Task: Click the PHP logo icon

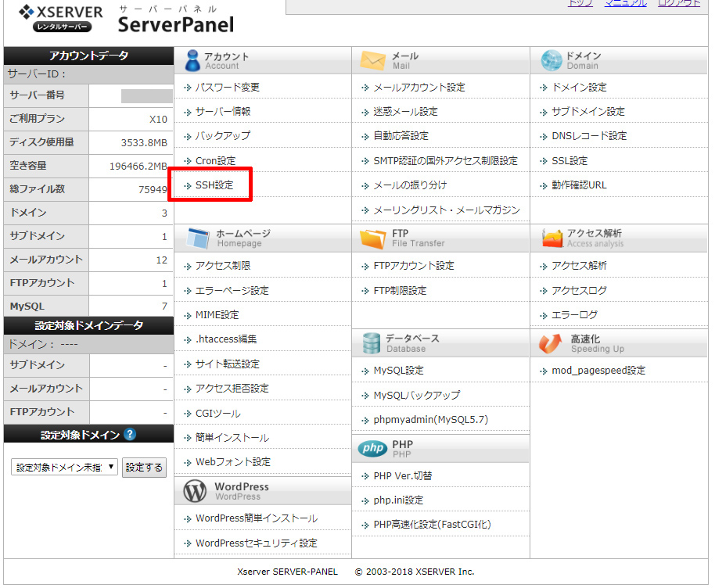Action: click(x=373, y=448)
